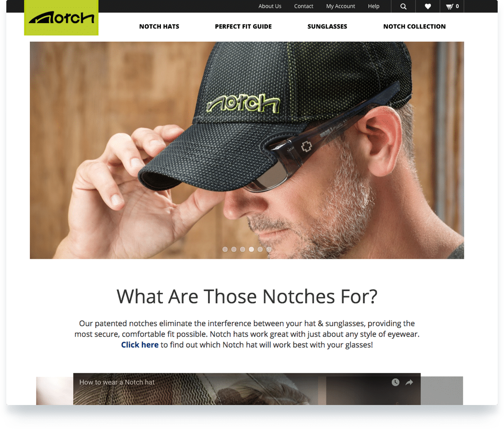This screenshot has width=504, height=429.
Task: Select the sixth carousel dot
Action: [x=268, y=249]
